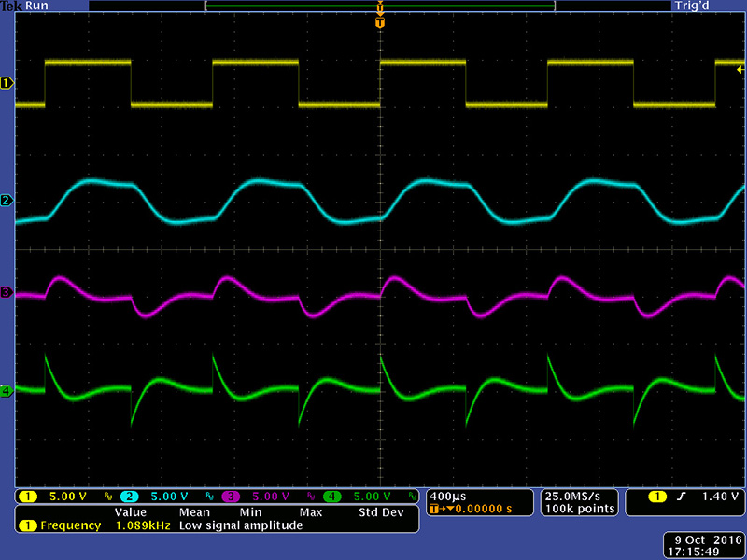Click the Frequency measurement label
The height and width of the screenshot is (560, 747).
71,525
